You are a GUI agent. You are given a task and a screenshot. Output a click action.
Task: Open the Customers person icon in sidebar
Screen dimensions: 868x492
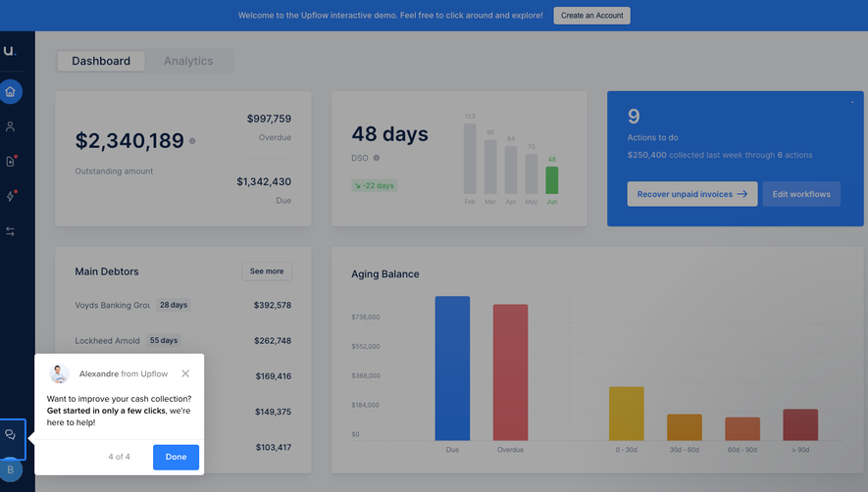click(10, 126)
